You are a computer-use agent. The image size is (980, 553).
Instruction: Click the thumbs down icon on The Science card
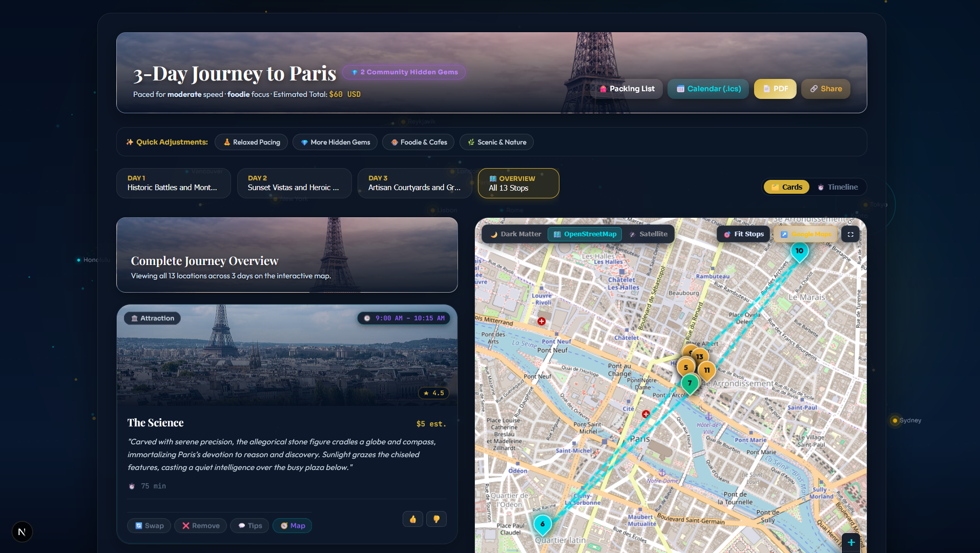(436, 519)
